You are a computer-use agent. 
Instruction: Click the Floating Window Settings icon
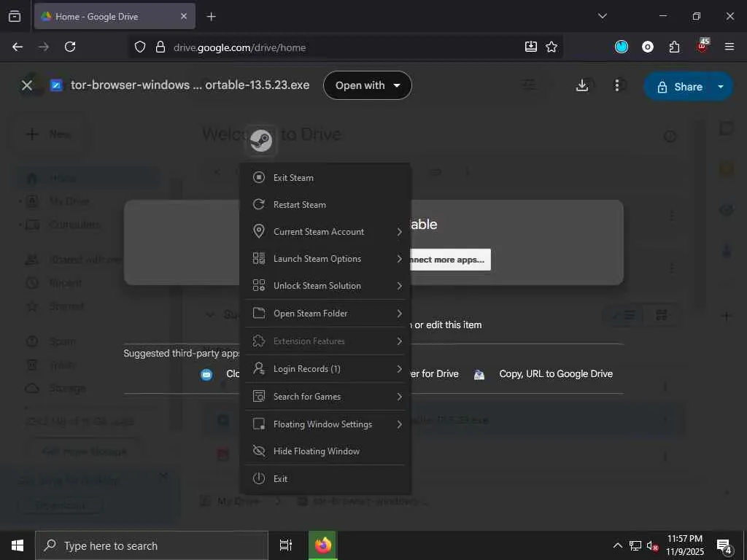[259, 424]
